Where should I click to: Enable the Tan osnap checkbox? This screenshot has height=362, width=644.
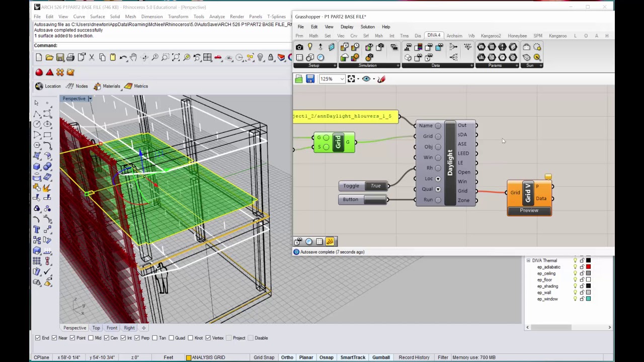pyautogui.click(x=155, y=338)
